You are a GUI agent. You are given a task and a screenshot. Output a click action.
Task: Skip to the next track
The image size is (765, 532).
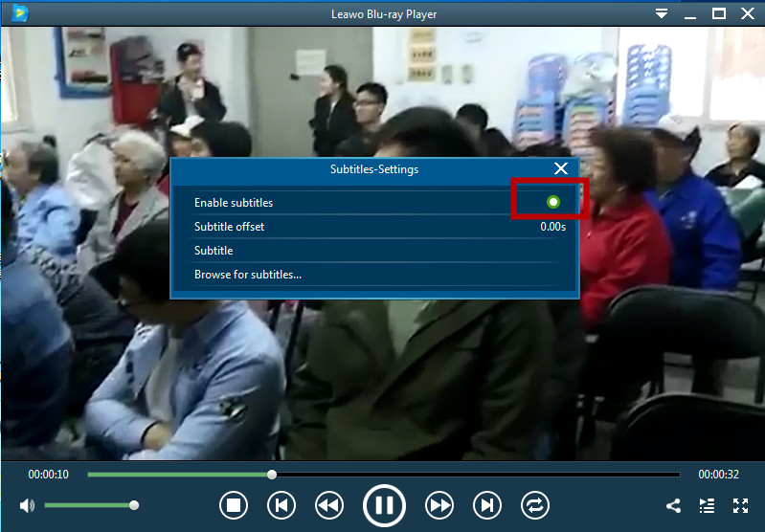[x=487, y=505]
